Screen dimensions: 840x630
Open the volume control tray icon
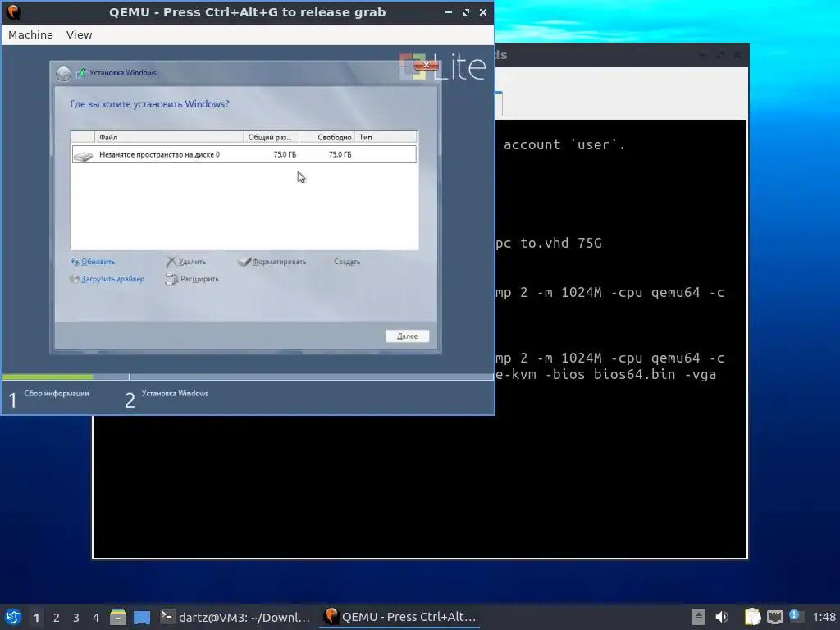(722, 617)
